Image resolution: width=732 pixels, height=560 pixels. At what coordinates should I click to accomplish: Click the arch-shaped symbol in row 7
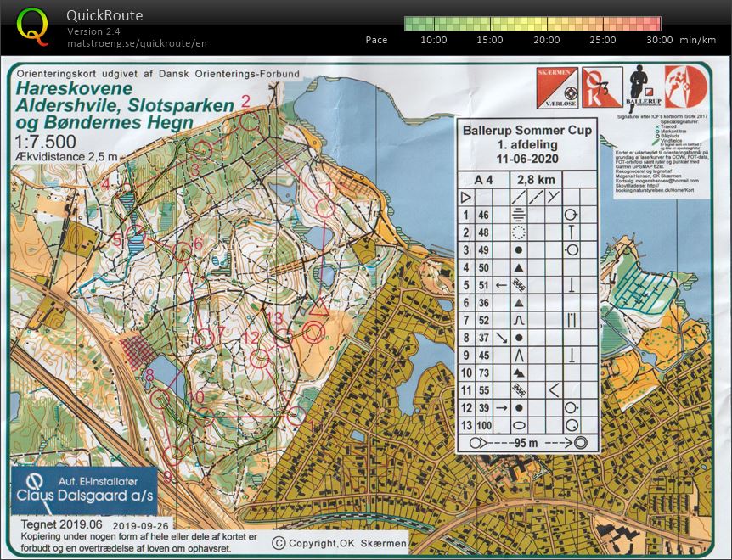click(x=519, y=321)
